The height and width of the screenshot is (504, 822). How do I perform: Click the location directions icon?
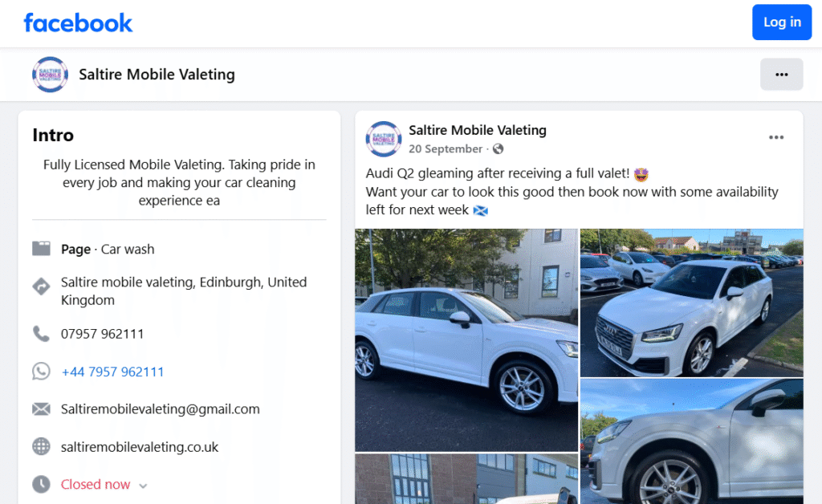[41, 287]
